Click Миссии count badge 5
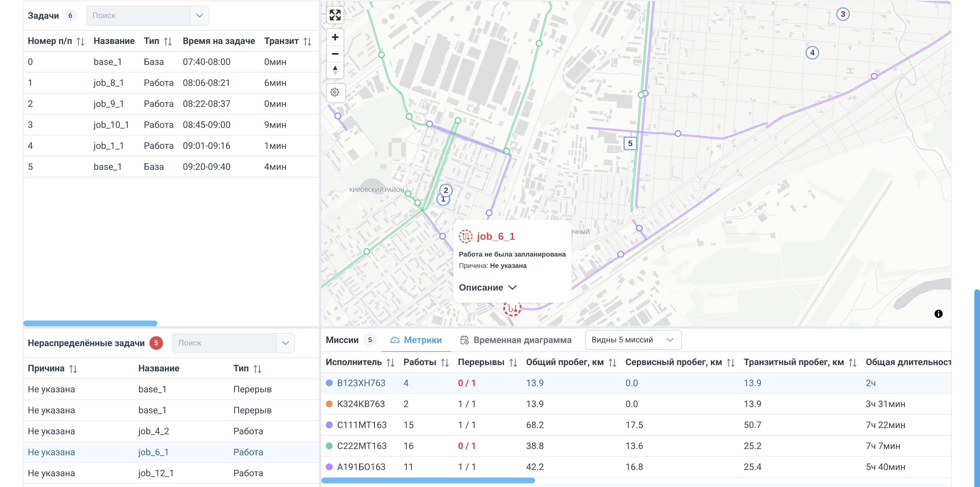The image size is (980, 487). click(x=370, y=340)
